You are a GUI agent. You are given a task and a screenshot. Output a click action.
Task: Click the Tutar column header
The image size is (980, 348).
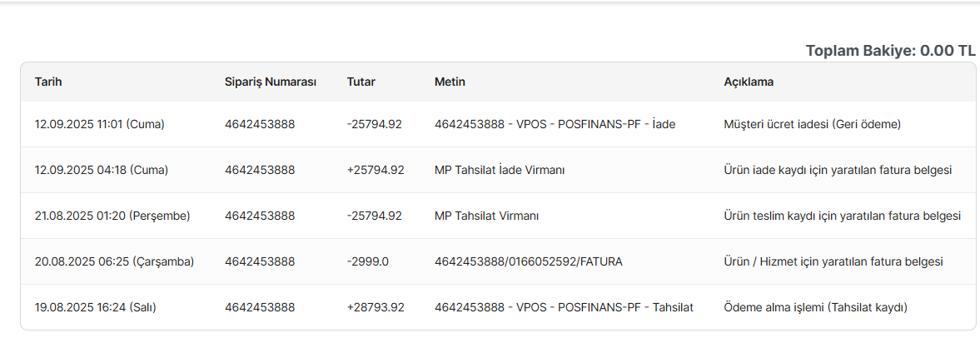coord(361,82)
